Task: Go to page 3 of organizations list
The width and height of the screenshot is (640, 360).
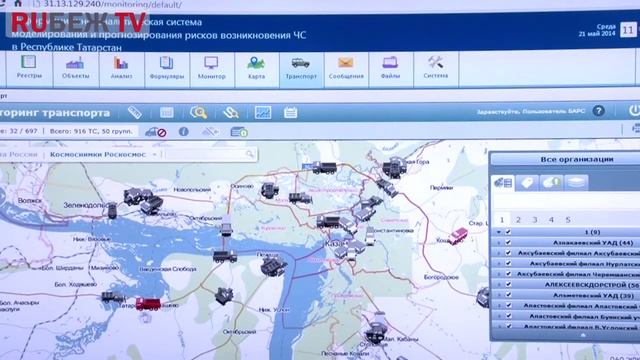Action: click(x=535, y=220)
